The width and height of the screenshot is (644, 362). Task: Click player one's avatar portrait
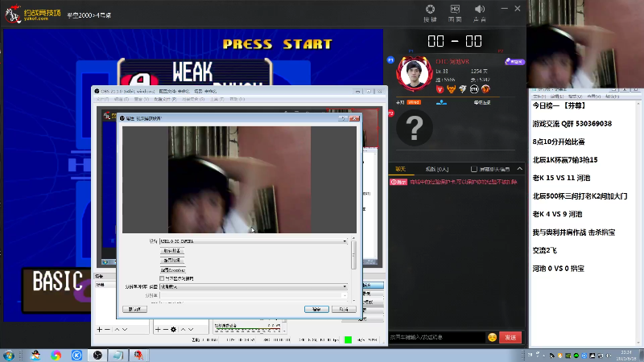[x=414, y=74]
